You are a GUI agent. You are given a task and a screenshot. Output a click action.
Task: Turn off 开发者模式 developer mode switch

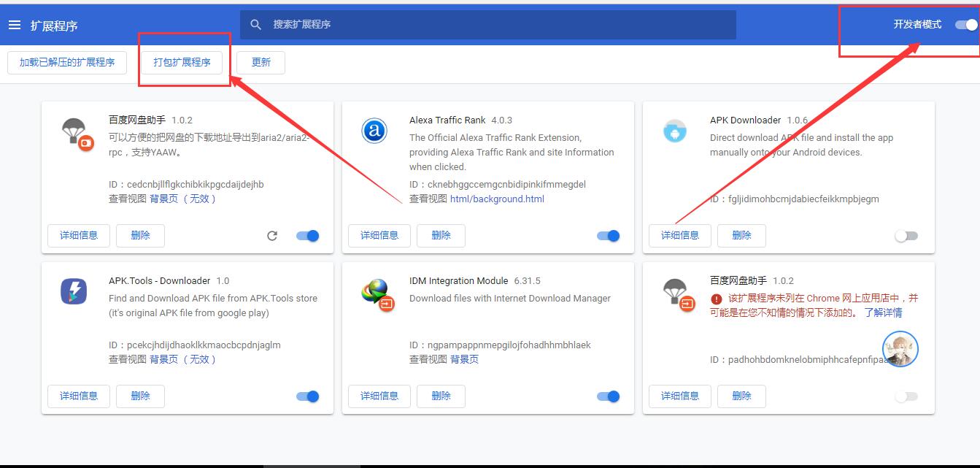966,25
